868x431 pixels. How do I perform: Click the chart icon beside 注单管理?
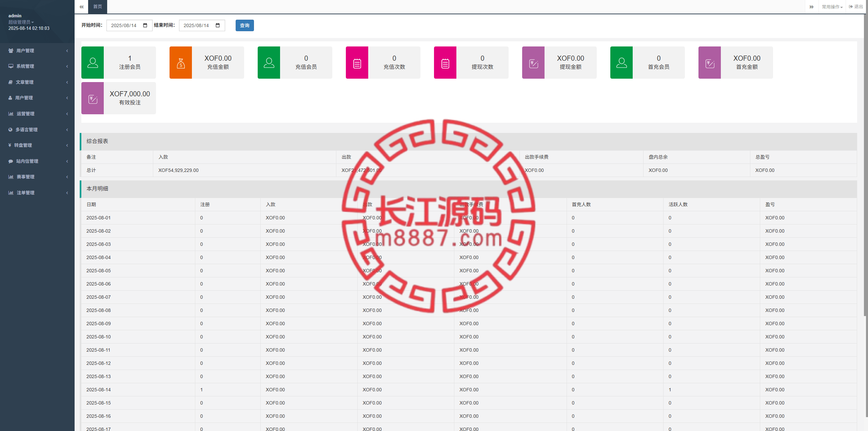pyautogui.click(x=11, y=193)
